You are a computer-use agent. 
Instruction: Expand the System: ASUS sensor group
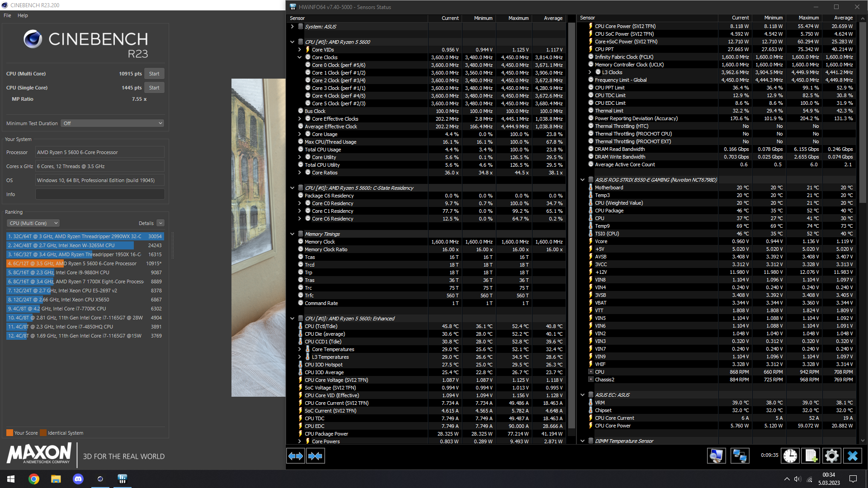coord(292,27)
